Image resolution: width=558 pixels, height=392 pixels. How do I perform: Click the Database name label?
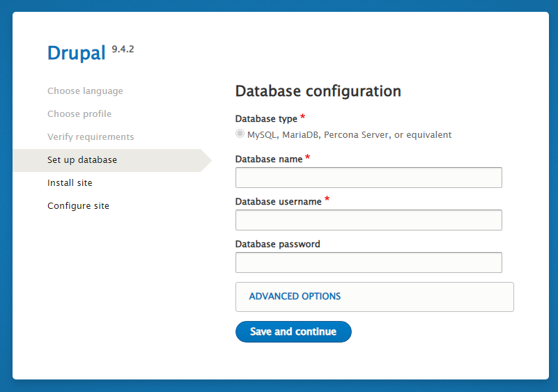(x=269, y=159)
